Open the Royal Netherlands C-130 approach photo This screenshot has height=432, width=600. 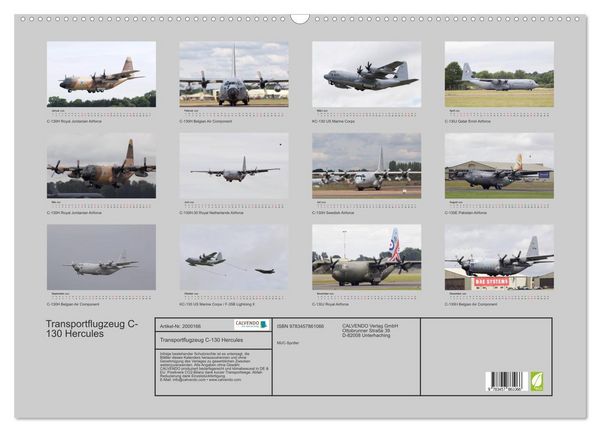coord(234,166)
